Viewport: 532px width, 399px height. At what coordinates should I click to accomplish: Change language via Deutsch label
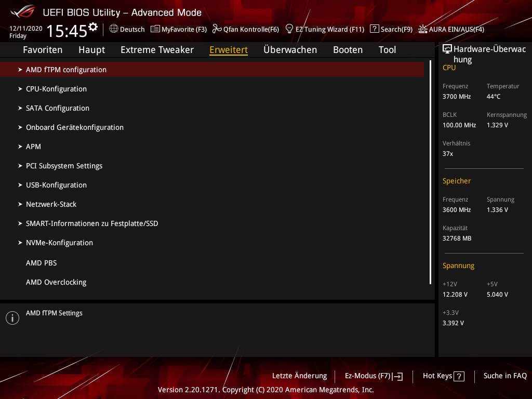coord(132,29)
